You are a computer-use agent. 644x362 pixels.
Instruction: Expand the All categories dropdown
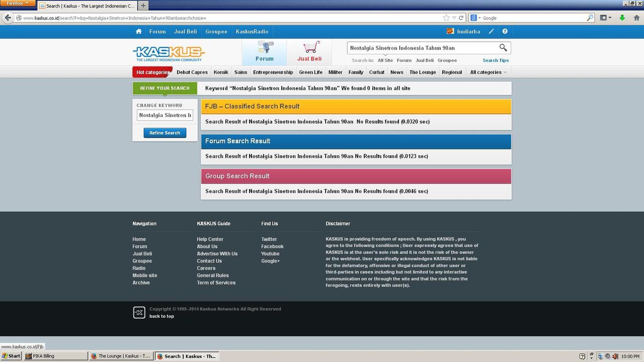pos(488,72)
